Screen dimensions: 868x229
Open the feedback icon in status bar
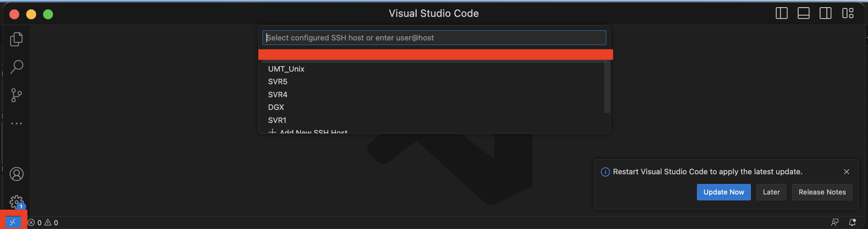pos(835,222)
